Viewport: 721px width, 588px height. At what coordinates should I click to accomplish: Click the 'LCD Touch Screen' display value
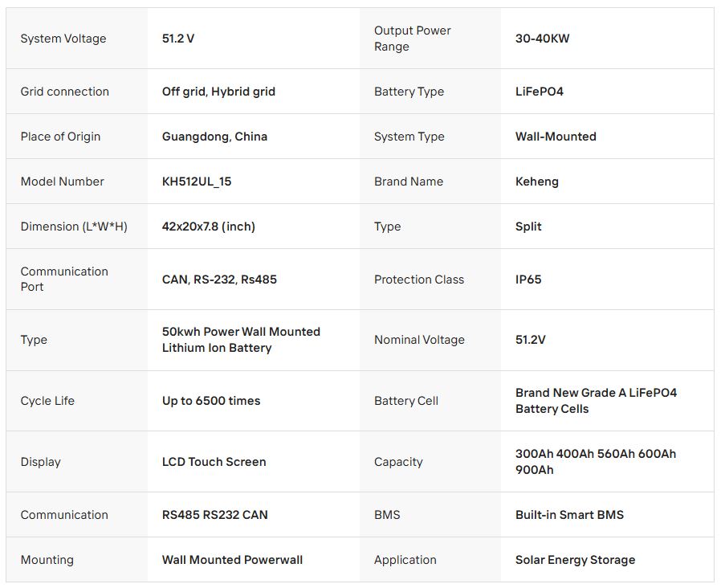(x=214, y=462)
